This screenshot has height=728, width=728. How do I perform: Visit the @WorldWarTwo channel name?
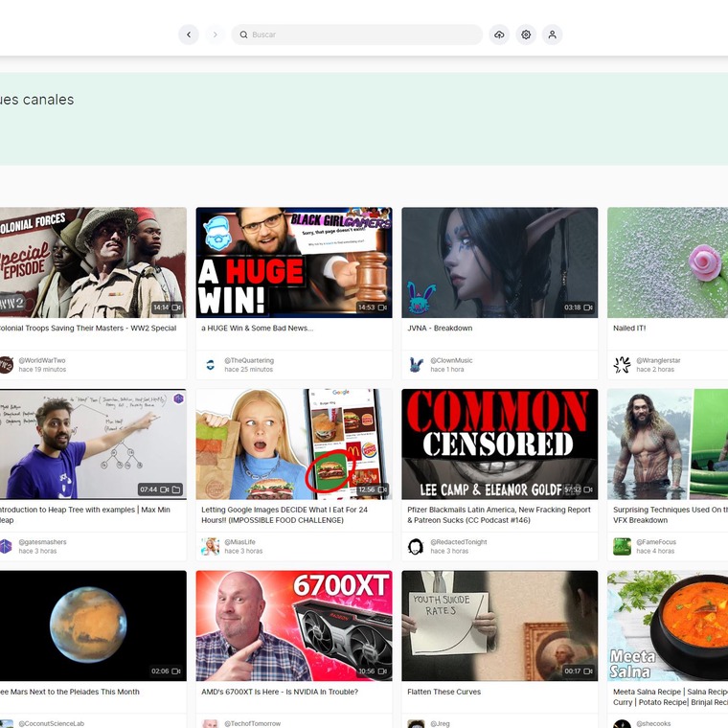(x=42, y=360)
